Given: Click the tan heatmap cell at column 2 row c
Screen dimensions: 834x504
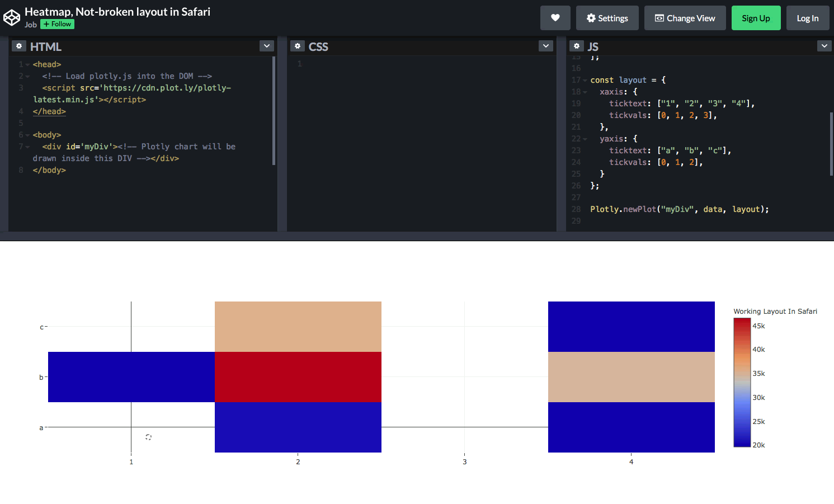Looking at the screenshot, I should 298,327.
